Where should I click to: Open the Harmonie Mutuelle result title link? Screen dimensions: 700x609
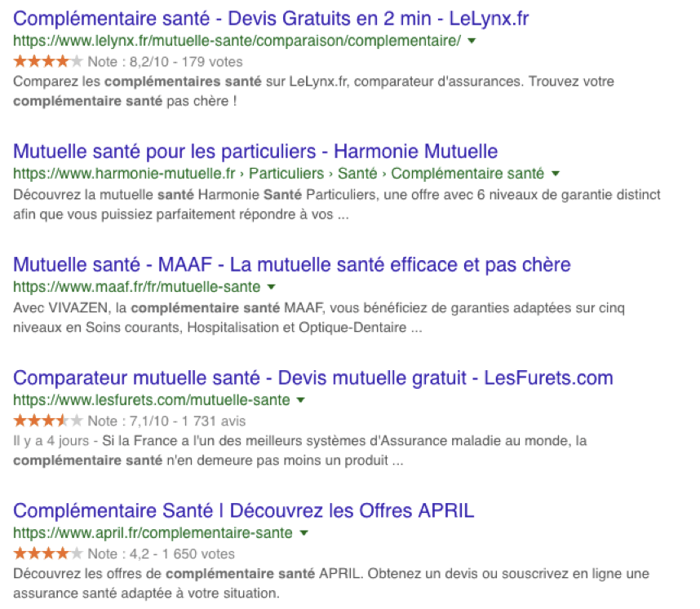coord(255,152)
